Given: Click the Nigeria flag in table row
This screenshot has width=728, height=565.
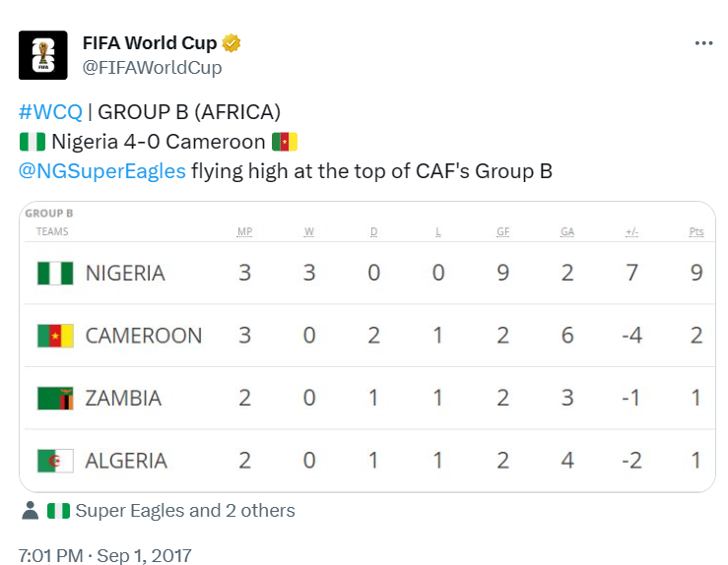Looking at the screenshot, I should point(55,273).
